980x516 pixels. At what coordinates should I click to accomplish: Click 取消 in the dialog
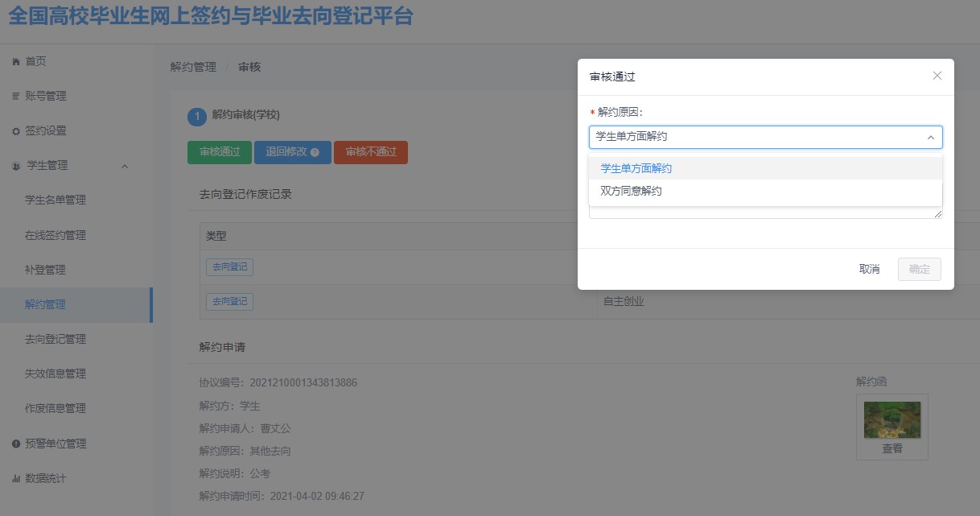tap(869, 269)
